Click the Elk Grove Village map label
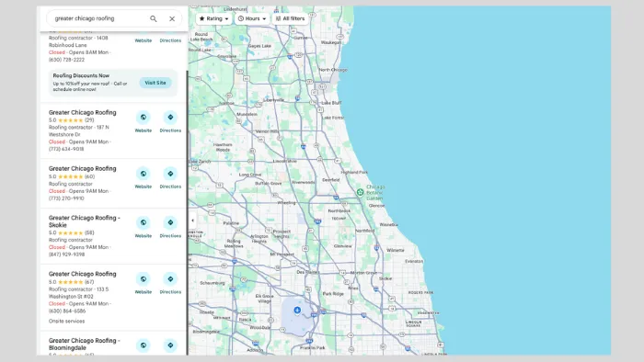This screenshot has height=362, width=644. pos(265,299)
